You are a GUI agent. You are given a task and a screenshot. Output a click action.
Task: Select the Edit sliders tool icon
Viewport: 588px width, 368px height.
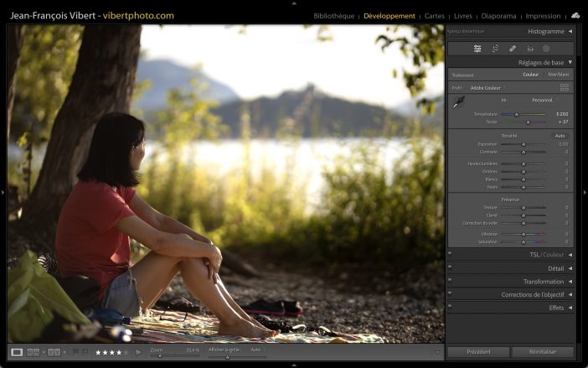[477, 49]
